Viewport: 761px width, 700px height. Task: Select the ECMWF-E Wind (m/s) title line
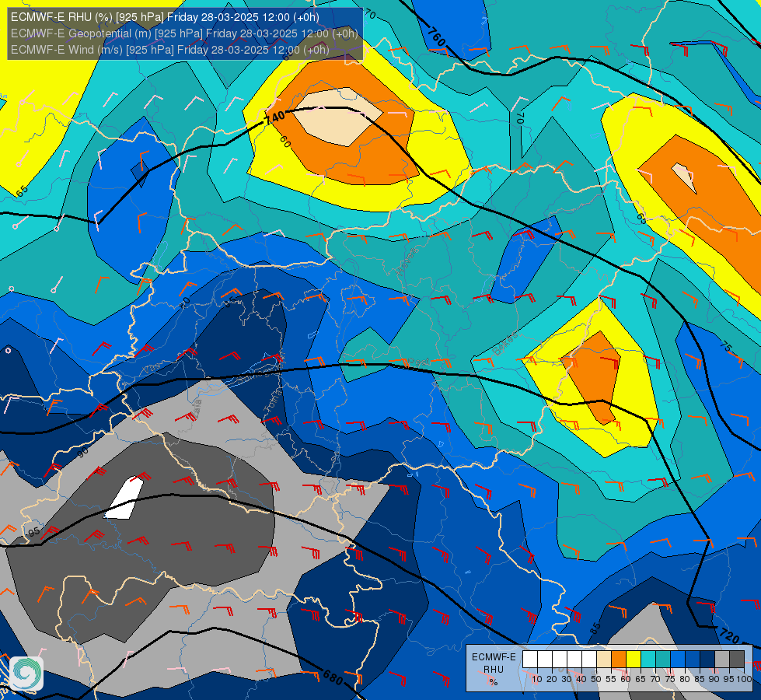(170, 50)
